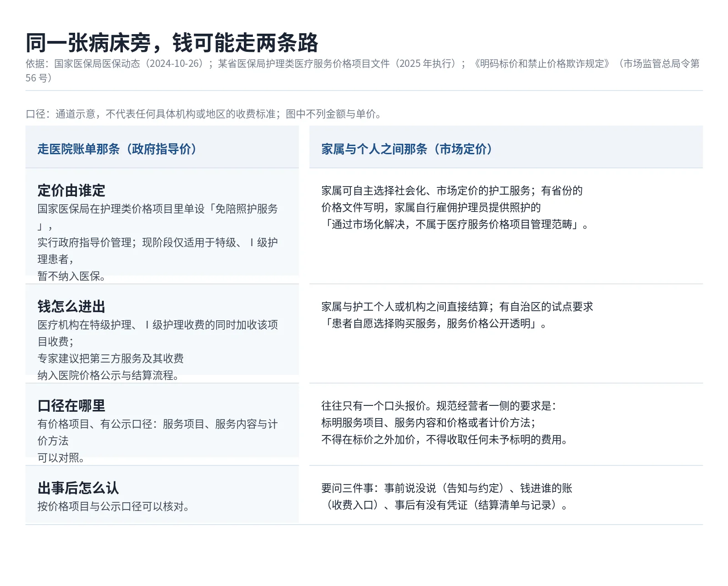Click the title 同一张病床旁，钱可能走两条路

click(172, 43)
